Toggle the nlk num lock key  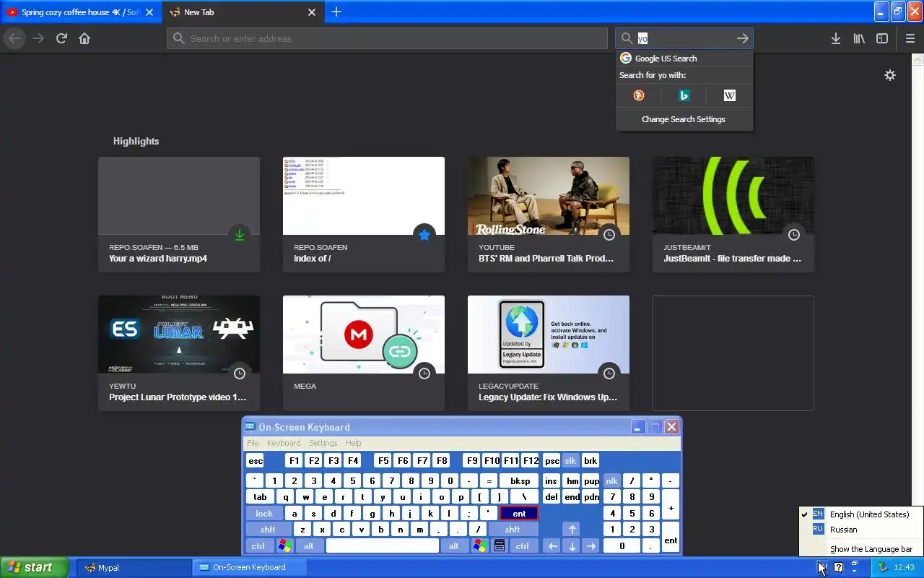click(611, 480)
